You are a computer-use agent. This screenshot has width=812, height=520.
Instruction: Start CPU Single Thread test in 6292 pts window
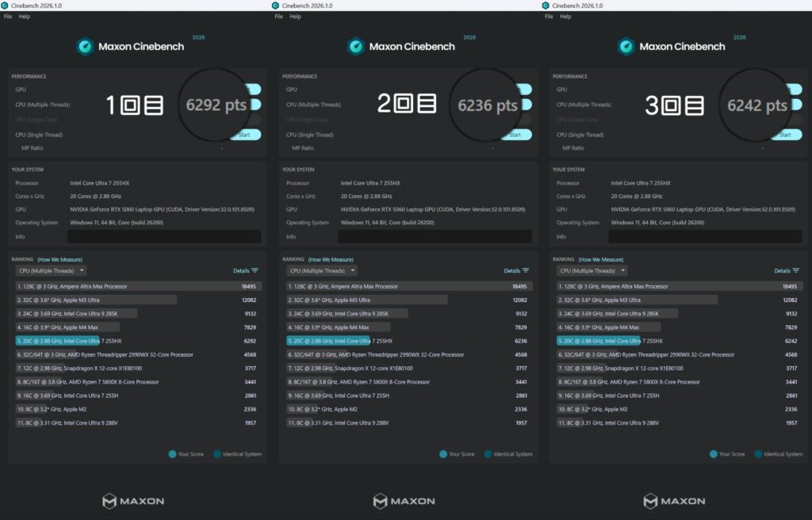point(244,135)
